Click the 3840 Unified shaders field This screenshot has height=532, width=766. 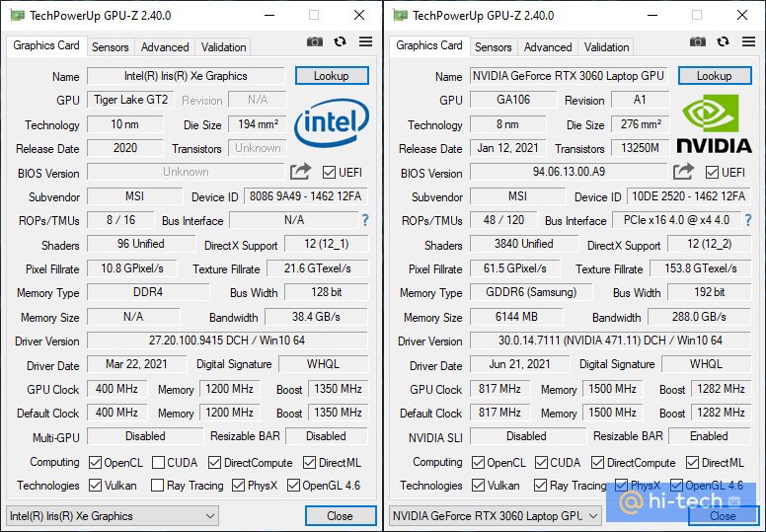(x=524, y=244)
